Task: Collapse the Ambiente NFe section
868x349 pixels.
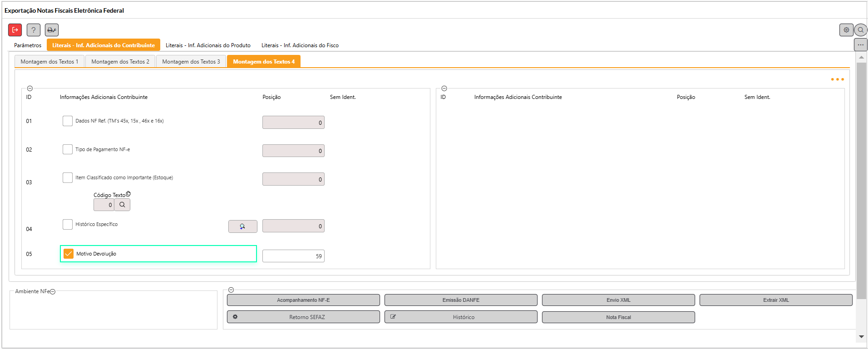Action: coord(53,291)
